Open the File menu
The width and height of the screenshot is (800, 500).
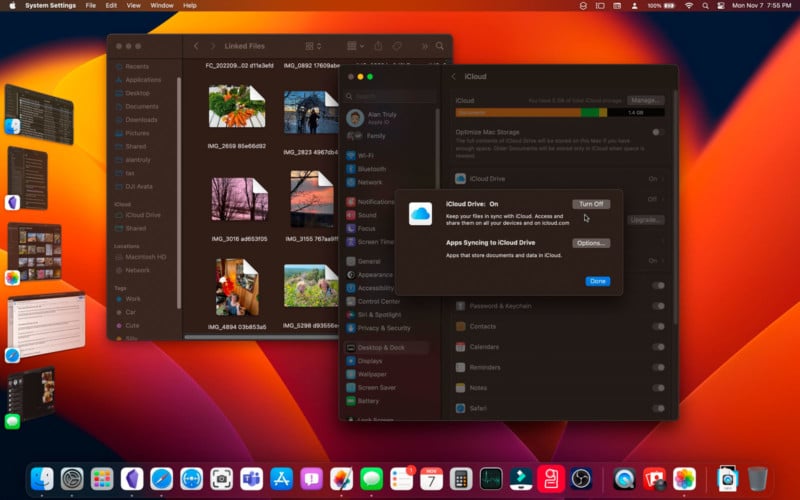pos(91,6)
